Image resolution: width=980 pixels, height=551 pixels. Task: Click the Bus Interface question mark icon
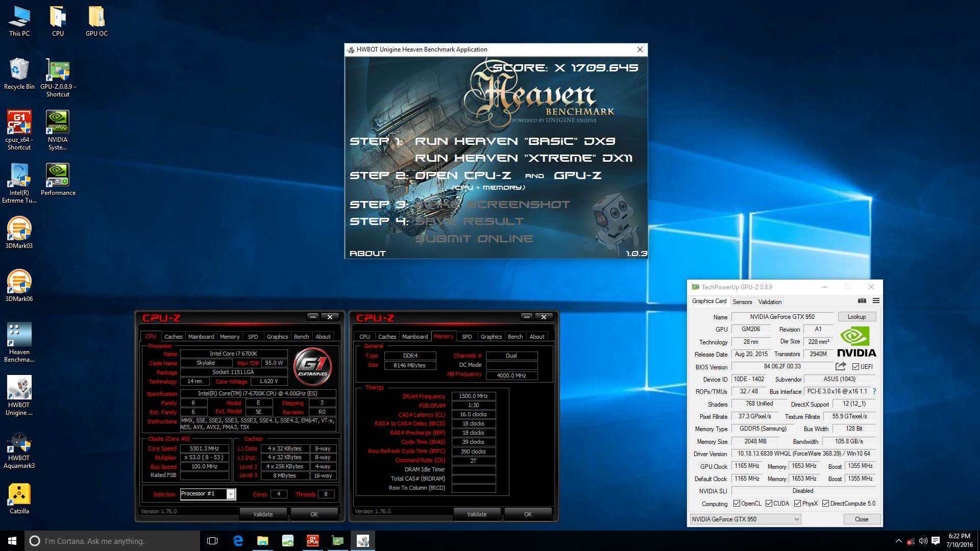coord(874,391)
